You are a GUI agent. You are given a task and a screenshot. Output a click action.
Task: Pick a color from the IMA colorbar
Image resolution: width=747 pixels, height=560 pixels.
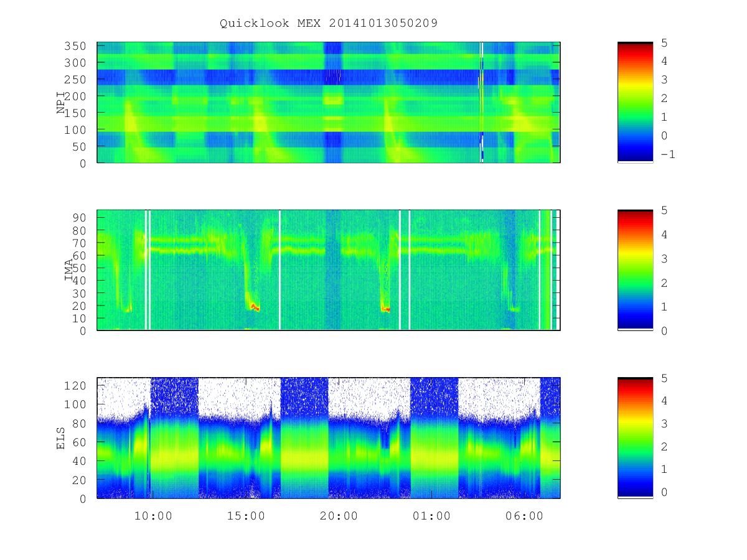click(x=635, y=270)
